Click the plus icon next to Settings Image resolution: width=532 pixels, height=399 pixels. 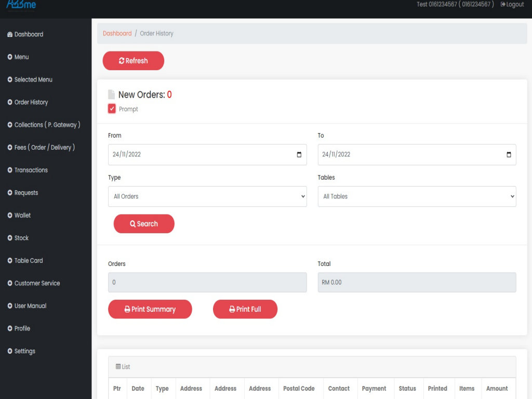(10, 351)
